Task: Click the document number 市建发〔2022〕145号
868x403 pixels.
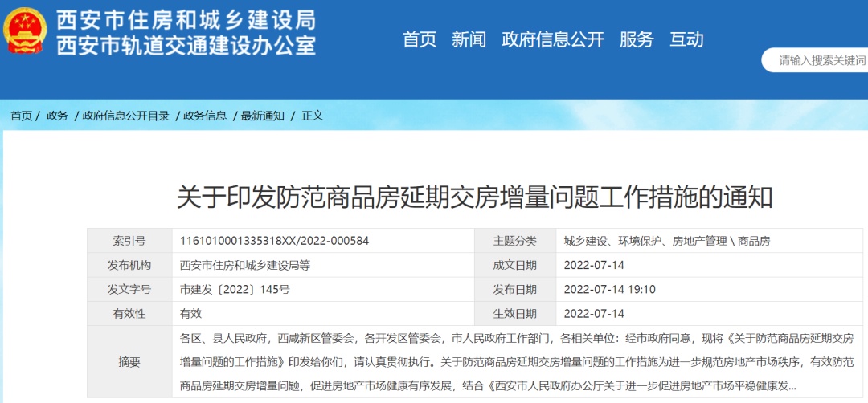Action: 235,289
